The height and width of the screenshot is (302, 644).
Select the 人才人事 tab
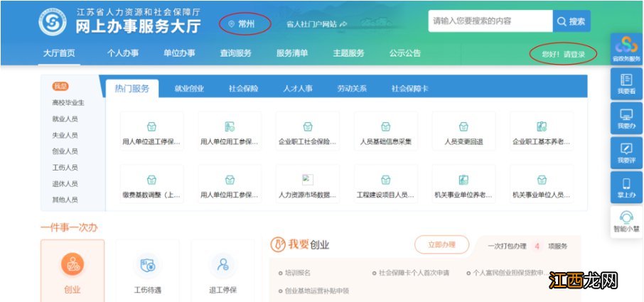(297, 88)
